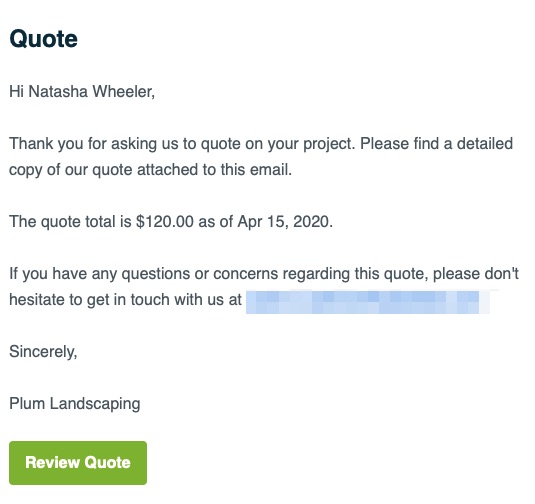The image size is (535, 504).
Task: Click the green Review Quote button
Action: 78,463
